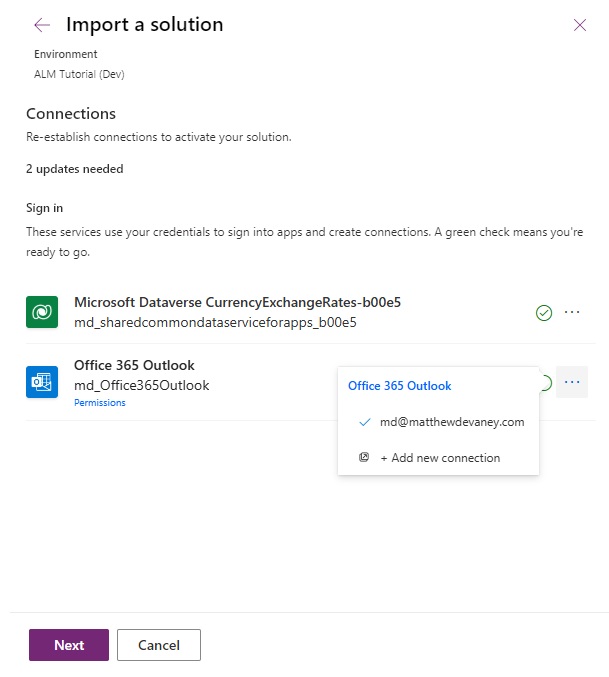The image size is (609, 677).
Task: Click the green Microsoft Dataverse connector icon
Action: 42,312
